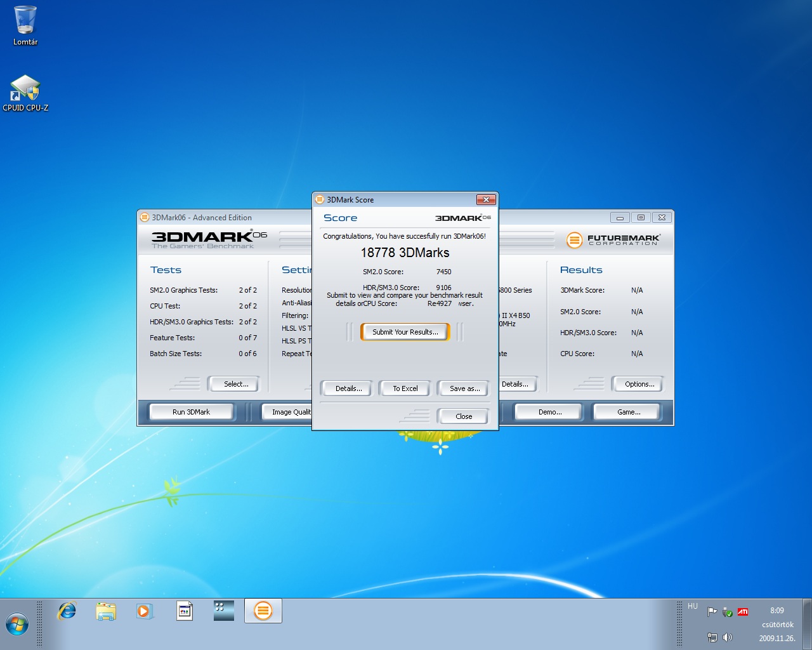Click SM2.0 Score value 7450
Viewport: 812px width, 650px height.
point(443,272)
